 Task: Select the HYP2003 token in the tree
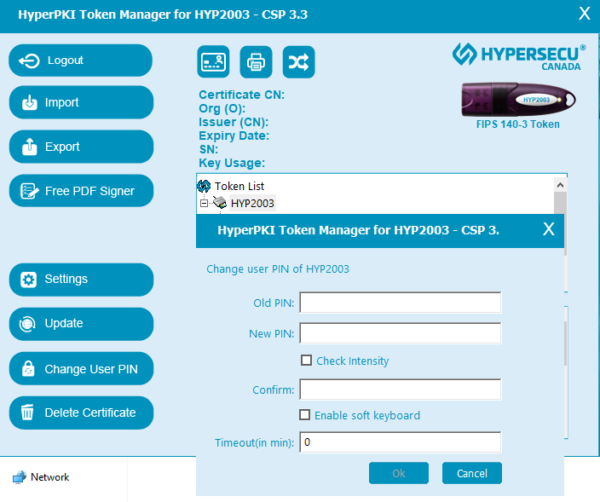tap(253, 203)
